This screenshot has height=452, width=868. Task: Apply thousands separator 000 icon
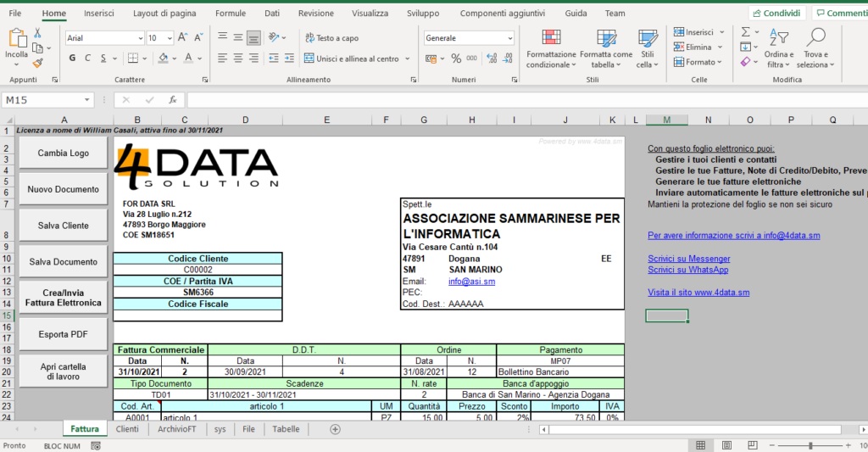[471, 59]
